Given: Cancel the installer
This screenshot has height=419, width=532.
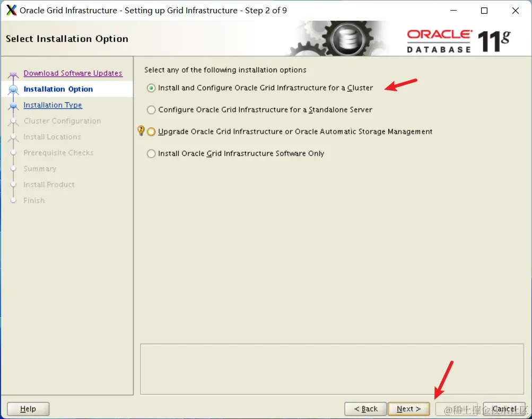Looking at the screenshot, I should [x=504, y=409].
